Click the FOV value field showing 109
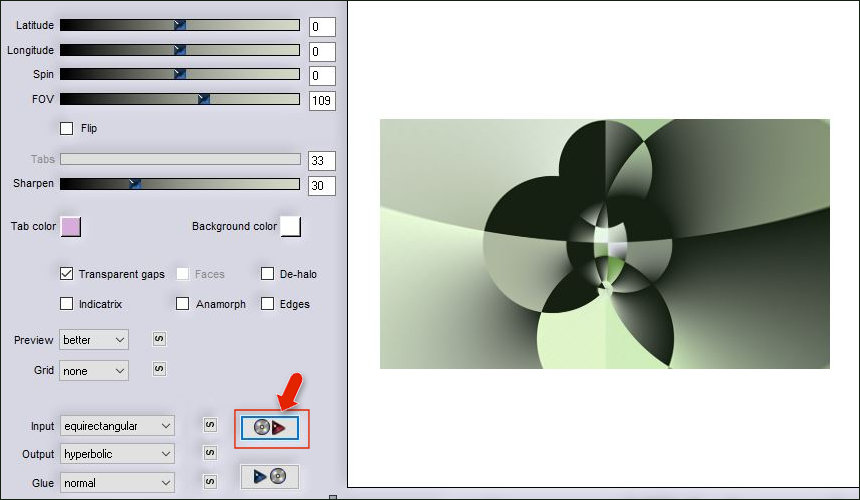Viewport: 860px width, 500px height. tap(322, 100)
